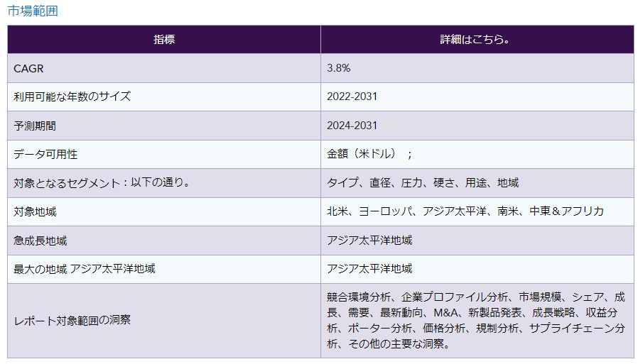Click the 利用可能な年数のサイズ label
The image size is (638, 364).
coord(72,96)
